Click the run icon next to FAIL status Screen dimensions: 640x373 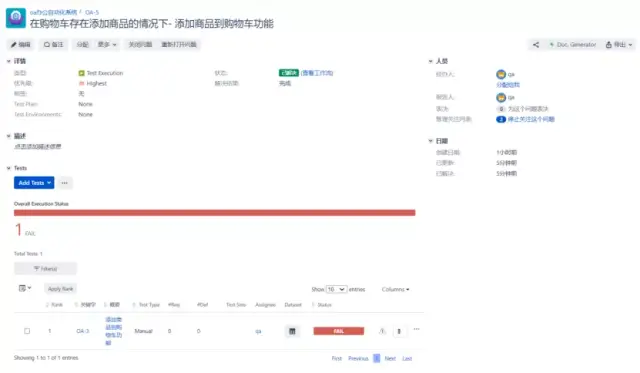(x=382, y=331)
